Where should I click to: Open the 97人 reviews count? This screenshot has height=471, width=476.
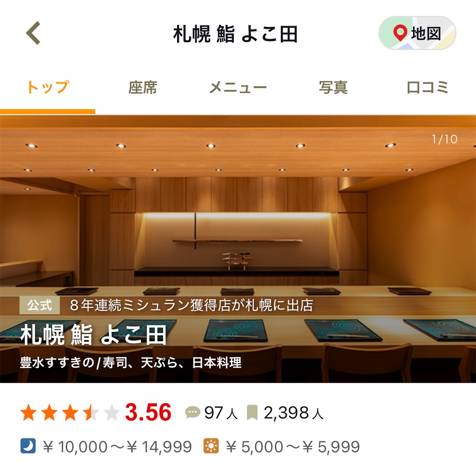pyautogui.click(x=221, y=412)
